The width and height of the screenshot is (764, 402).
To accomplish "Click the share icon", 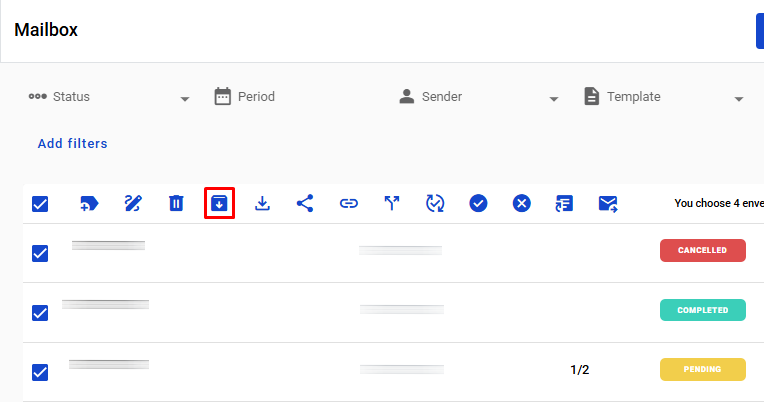I will coord(305,204).
